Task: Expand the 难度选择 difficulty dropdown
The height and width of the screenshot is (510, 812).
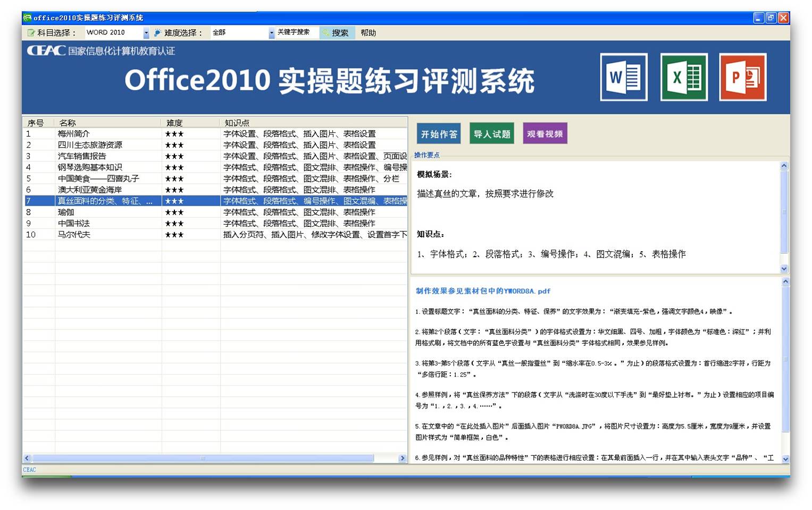Action: (x=271, y=33)
